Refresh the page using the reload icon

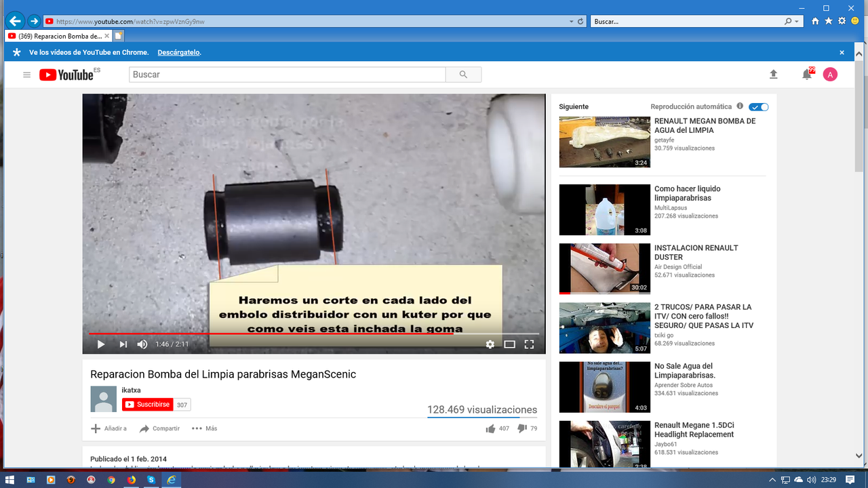tap(581, 22)
